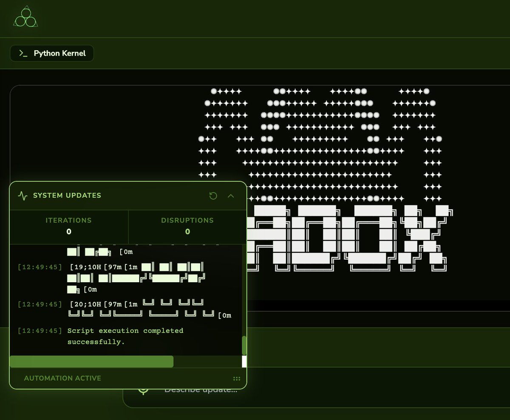Click the System Updates heading
Screen dimensions: 510x420
point(67,196)
